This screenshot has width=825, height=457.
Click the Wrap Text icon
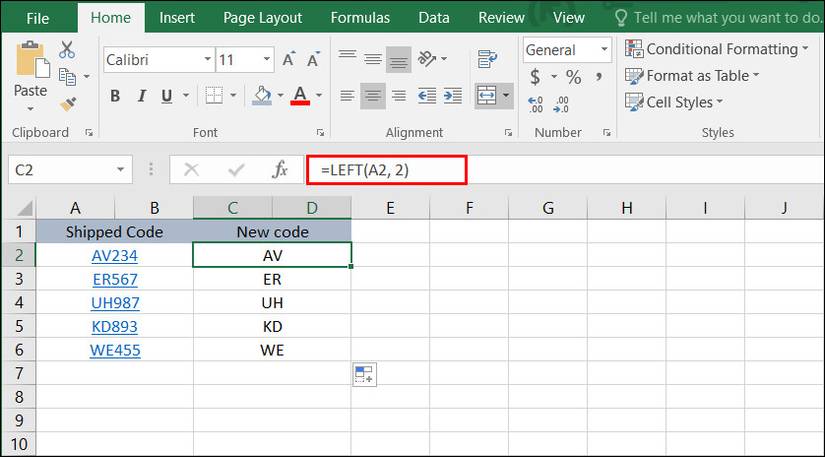488,58
